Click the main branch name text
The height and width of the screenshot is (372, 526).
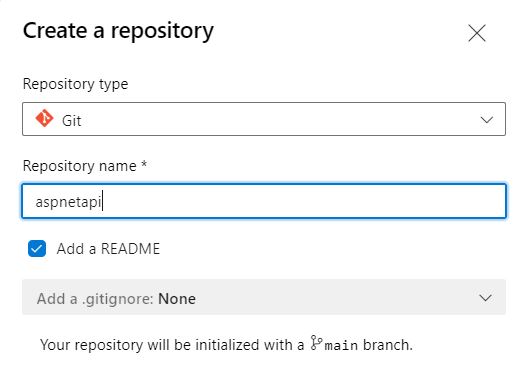pos(341,345)
